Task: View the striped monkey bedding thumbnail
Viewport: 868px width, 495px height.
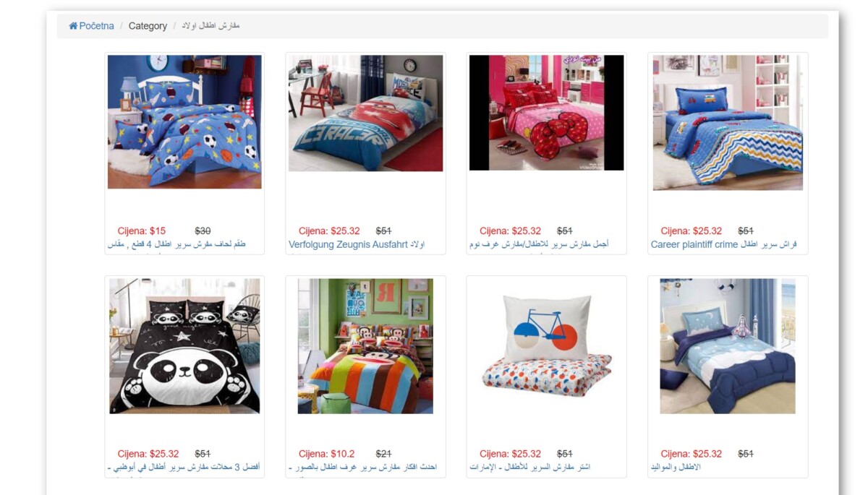Action: 365,346
